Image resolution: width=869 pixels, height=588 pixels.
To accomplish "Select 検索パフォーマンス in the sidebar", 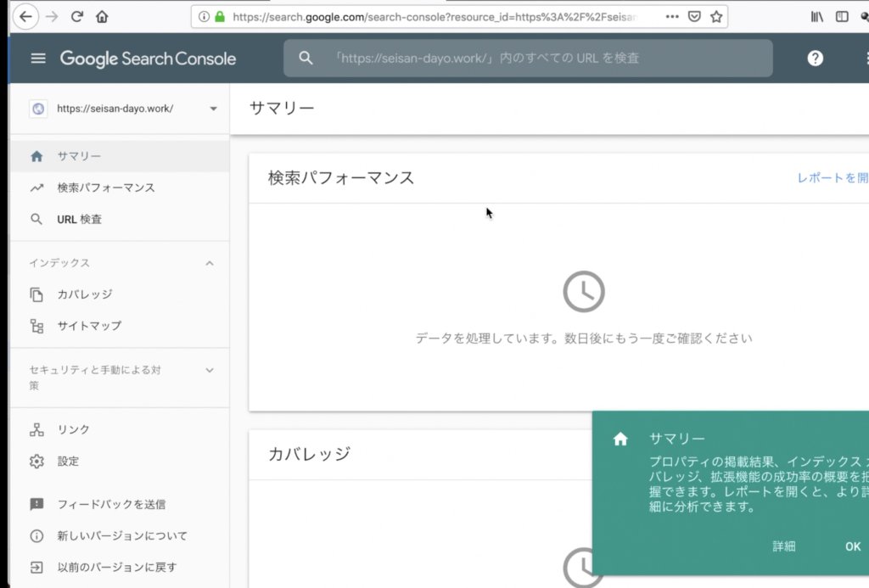I will pyautogui.click(x=105, y=188).
